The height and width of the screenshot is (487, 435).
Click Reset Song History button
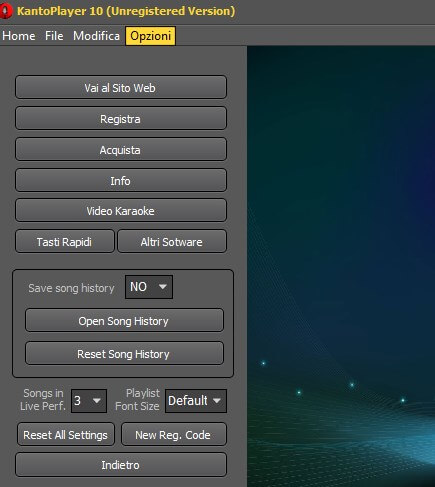click(124, 353)
